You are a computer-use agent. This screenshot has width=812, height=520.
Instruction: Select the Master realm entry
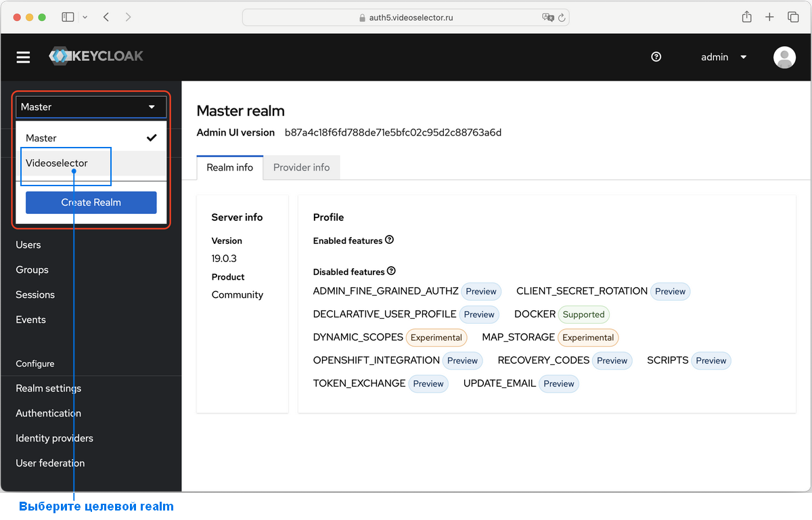coord(91,137)
